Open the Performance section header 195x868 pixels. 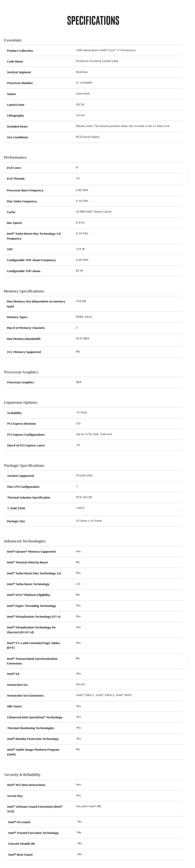[x=15, y=158]
